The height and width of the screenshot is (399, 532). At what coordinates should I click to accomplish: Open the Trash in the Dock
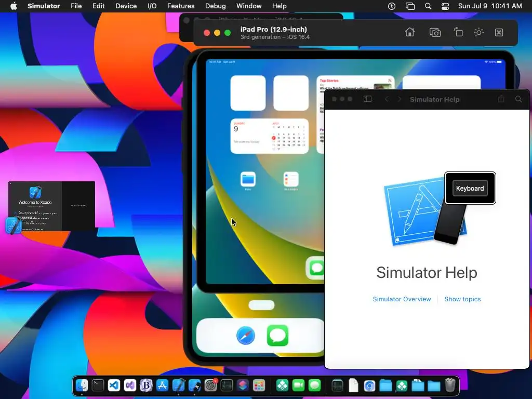pyautogui.click(x=450, y=385)
